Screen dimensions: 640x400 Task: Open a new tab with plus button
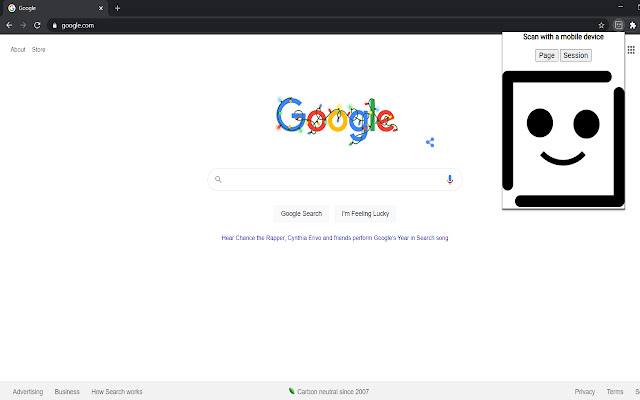pos(118,8)
